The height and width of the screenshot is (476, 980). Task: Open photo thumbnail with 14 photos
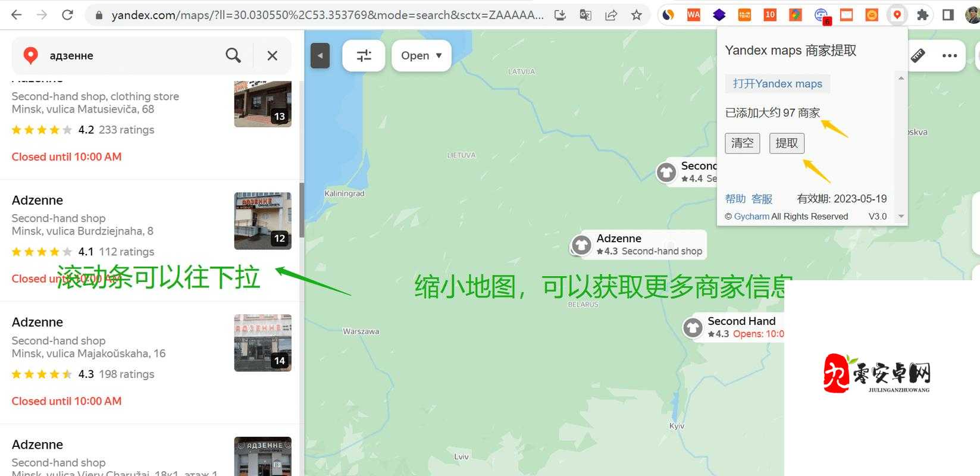point(263,343)
